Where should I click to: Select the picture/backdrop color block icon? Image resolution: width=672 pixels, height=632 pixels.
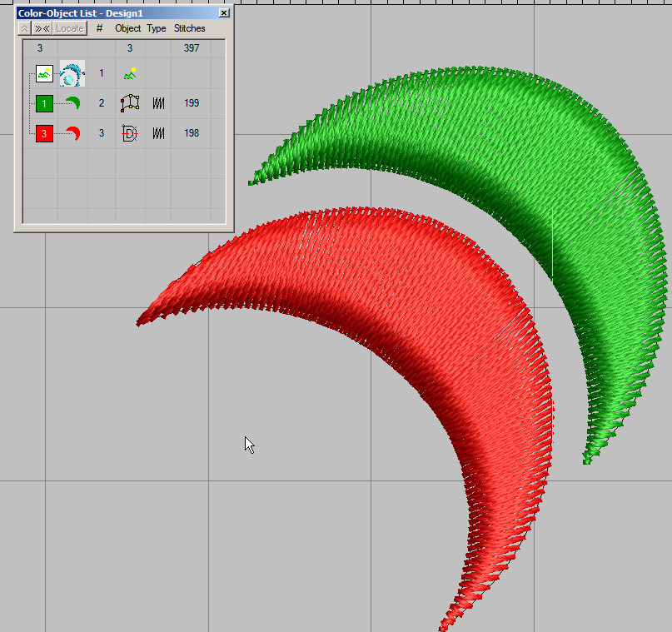44,74
